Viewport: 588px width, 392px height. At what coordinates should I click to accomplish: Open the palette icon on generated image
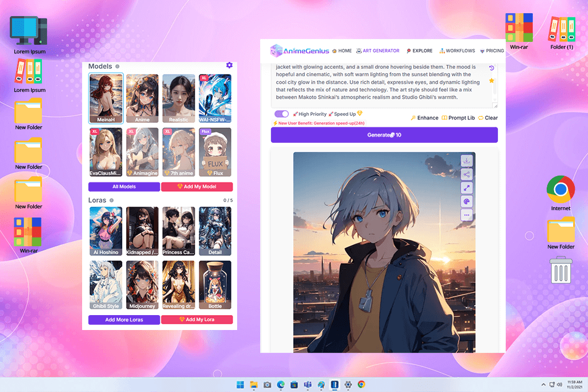point(466,201)
